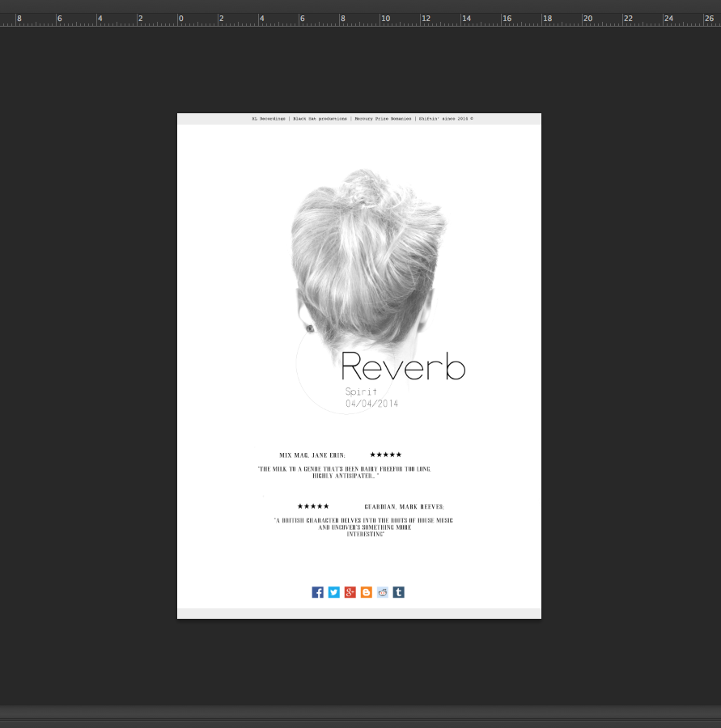This screenshot has height=728, width=721.
Task: Select the header credits text at poster top
Action: tap(363, 119)
